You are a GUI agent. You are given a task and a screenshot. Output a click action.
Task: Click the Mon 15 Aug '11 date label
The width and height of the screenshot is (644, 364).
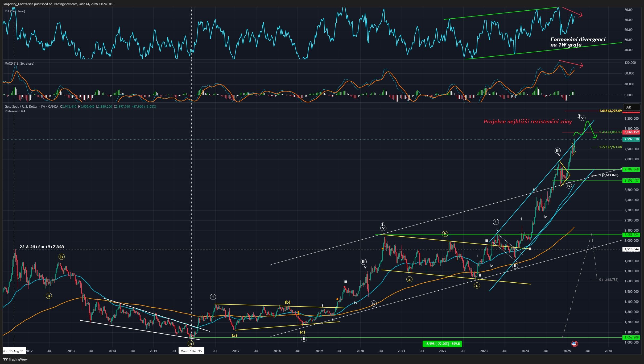(14, 351)
